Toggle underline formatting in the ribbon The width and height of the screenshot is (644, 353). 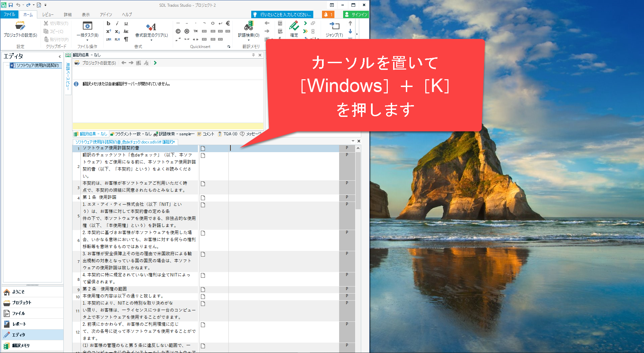tap(126, 23)
